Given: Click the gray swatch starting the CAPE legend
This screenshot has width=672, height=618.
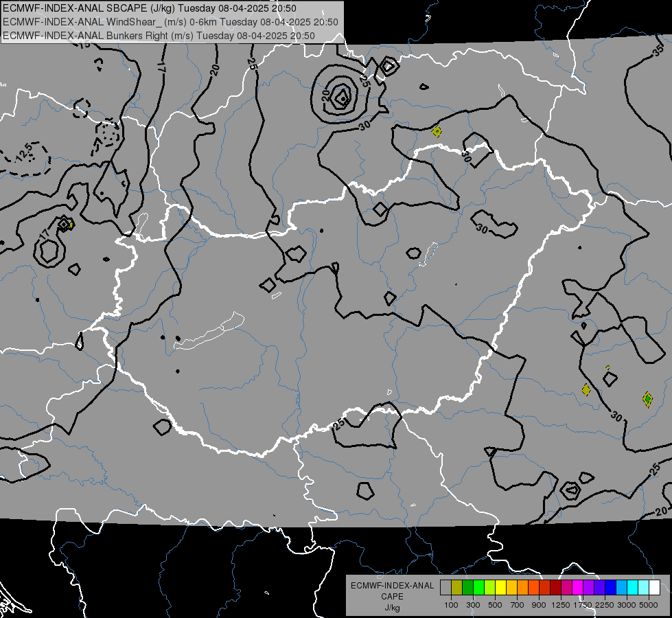Looking at the screenshot, I should (x=445, y=587).
